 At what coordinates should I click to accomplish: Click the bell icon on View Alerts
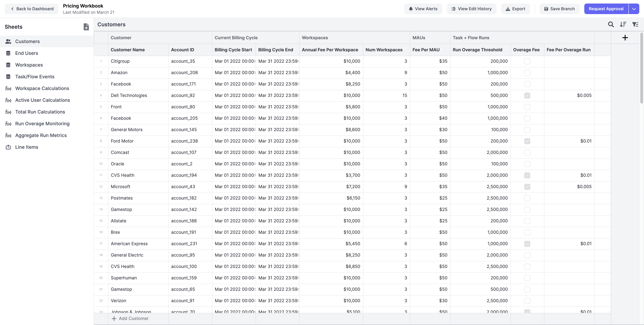(x=411, y=9)
